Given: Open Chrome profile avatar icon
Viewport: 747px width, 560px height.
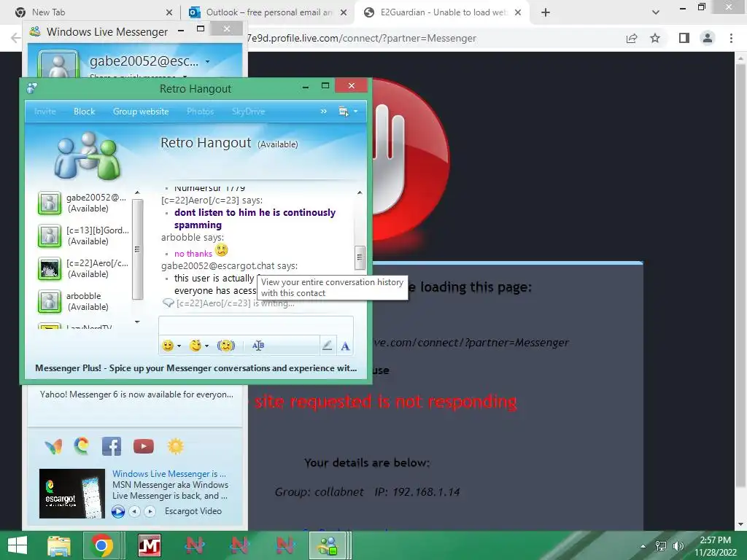Looking at the screenshot, I should [x=708, y=38].
